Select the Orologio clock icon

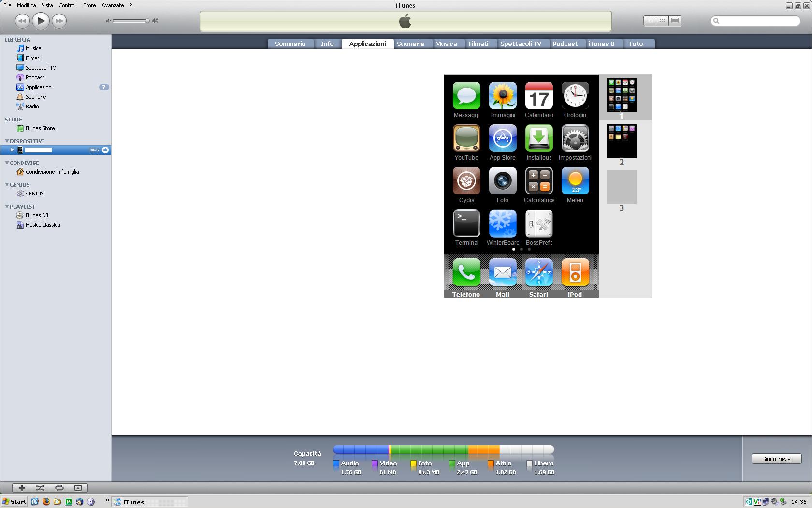coord(575,96)
